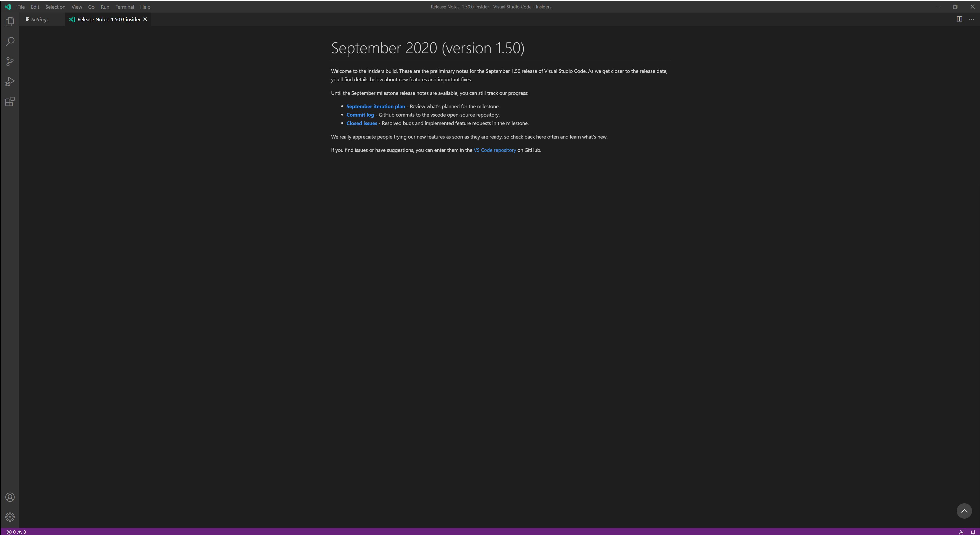The image size is (980, 535).
Task: Open the Explorer view in the Activity Bar
Action: 9,22
